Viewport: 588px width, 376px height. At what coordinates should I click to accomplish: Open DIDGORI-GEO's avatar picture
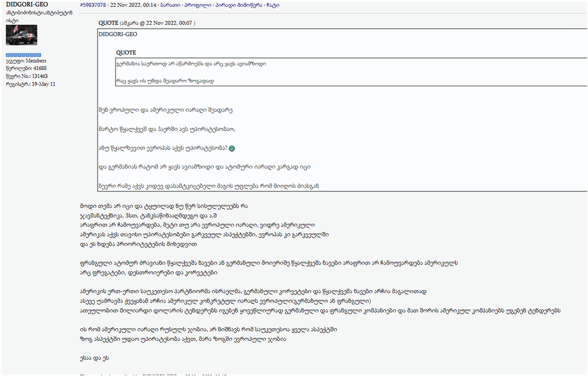(22, 36)
